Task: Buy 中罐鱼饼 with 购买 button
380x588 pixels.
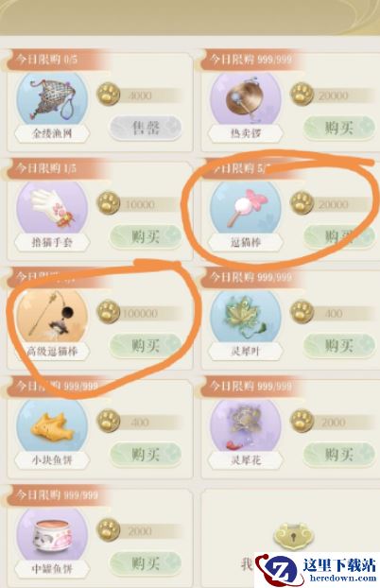Action: (x=146, y=562)
